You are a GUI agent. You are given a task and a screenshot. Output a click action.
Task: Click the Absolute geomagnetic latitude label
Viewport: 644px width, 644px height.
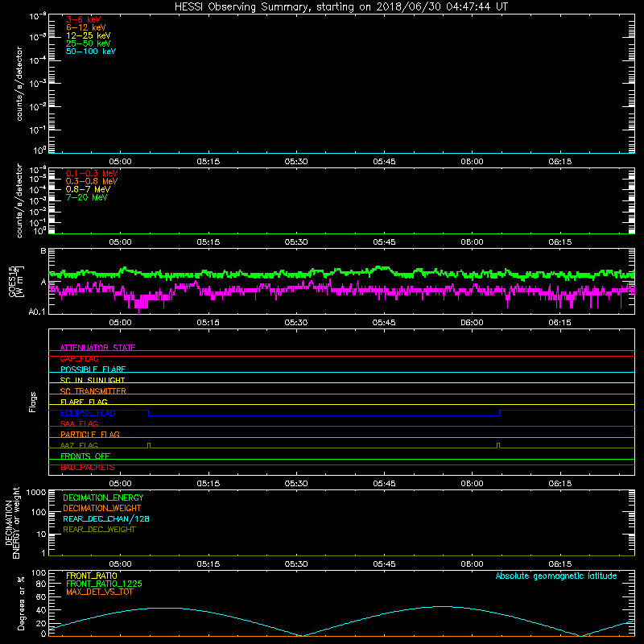(556, 576)
